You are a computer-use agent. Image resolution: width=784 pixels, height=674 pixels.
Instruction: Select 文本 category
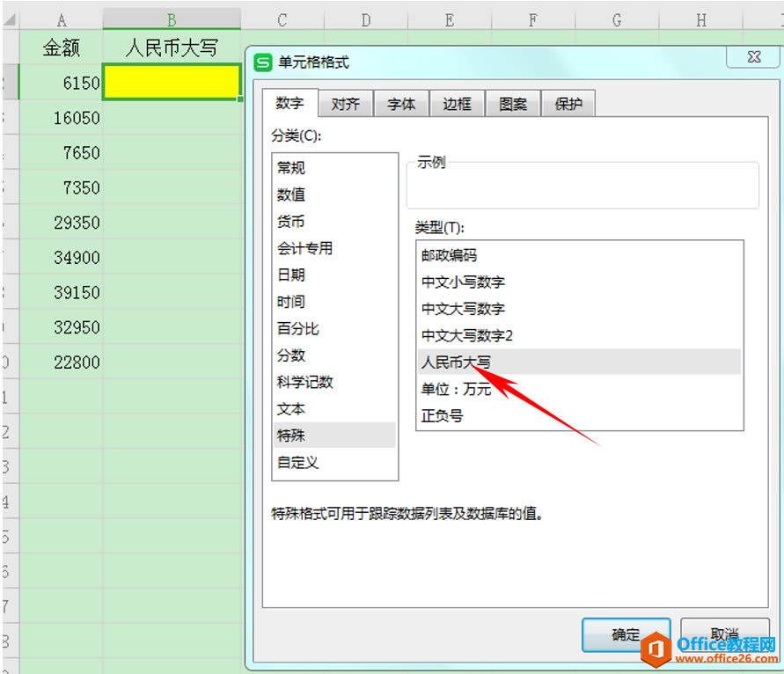click(334, 408)
